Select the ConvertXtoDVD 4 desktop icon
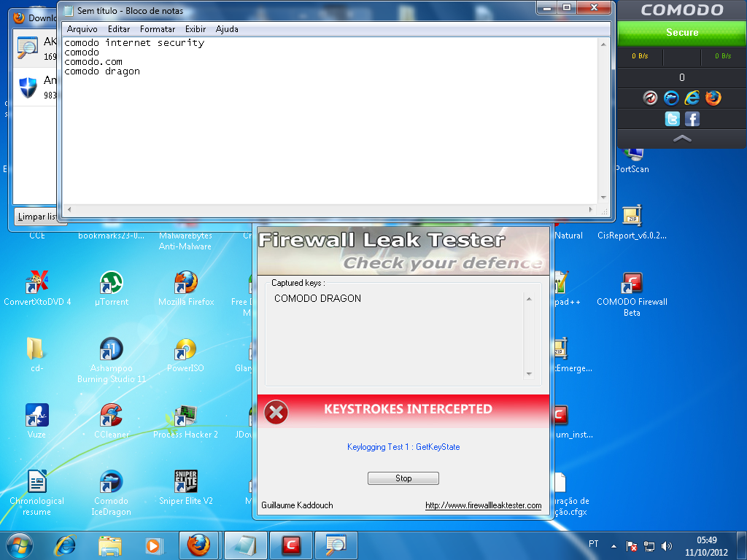 click(x=37, y=287)
